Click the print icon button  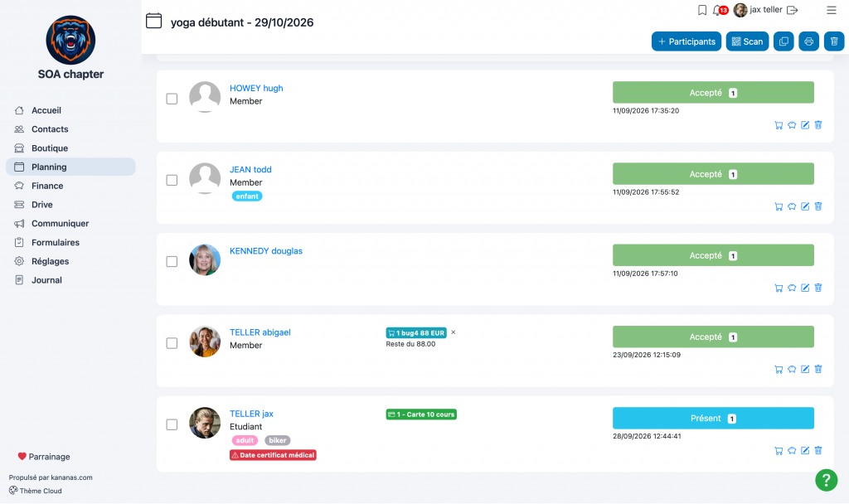(808, 41)
